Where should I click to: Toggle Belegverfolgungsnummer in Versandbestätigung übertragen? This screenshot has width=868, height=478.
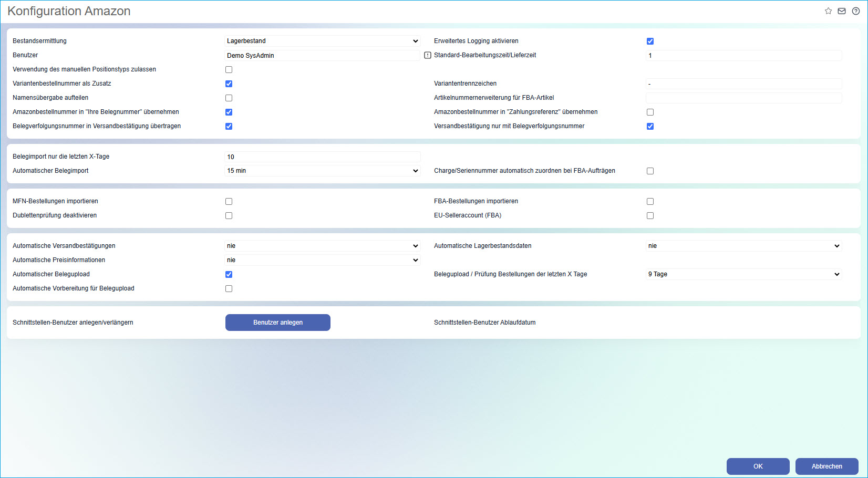(229, 126)
